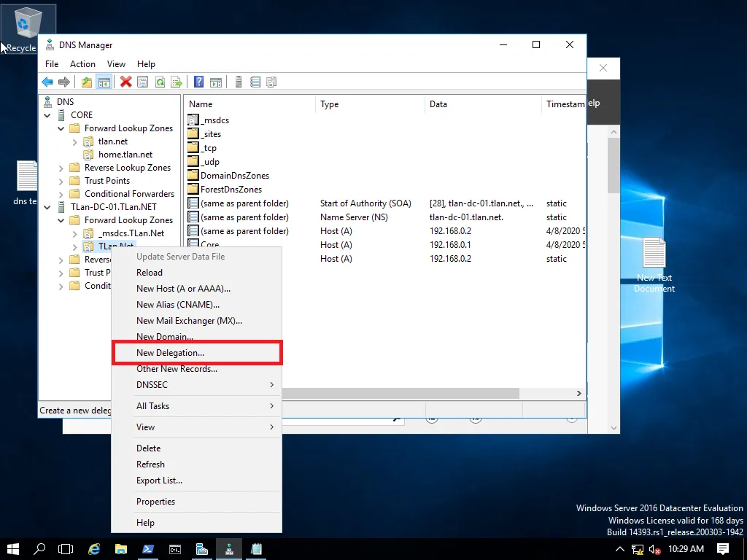Select the DNS root node in the tree
The width and height of the screenshot is (747, 560).
tap(65, 102)
